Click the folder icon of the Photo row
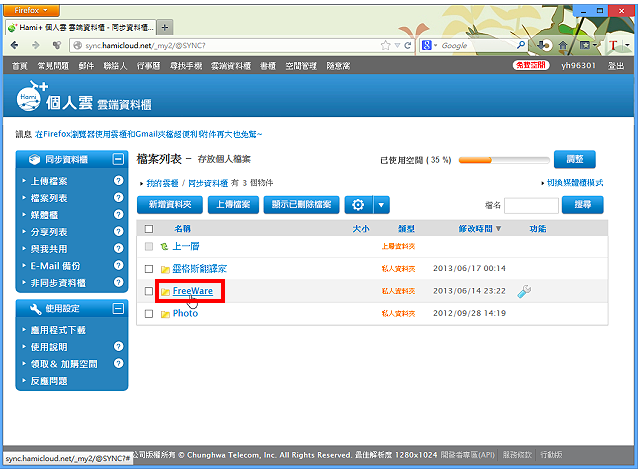642x474 pixels. point(165,314)
